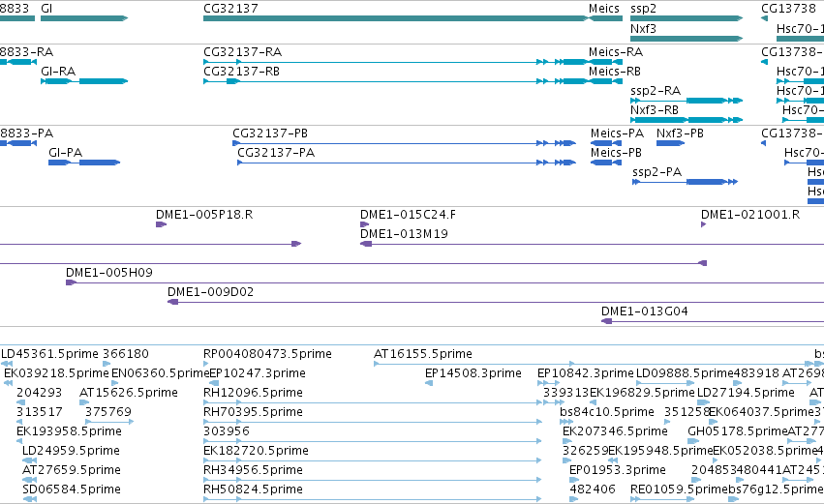824x504 pixels.
Task: Click EST EP14508.3prime
Action: coord(473,373)
